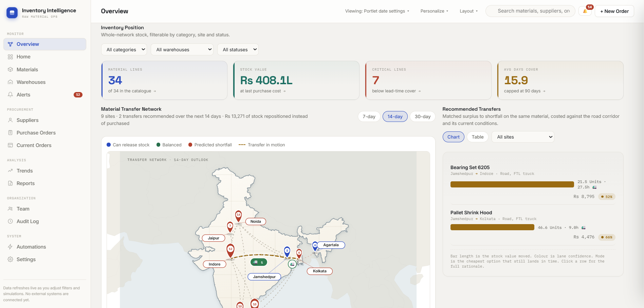Image resolution: width=644 pixels, height=308 pixels.
Task: Follow the 'at last purchase cost' link
Action: pyautogui.click(x=263, y=91)
